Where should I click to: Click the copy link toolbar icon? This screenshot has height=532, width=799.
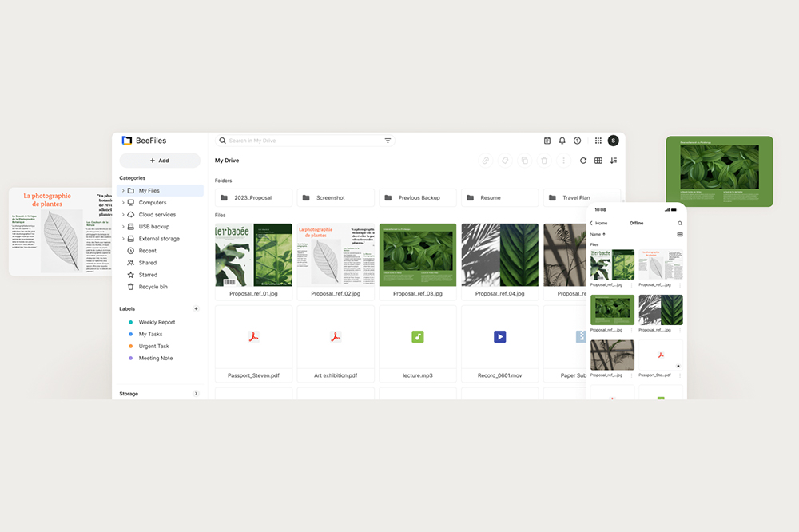point(486,161)
